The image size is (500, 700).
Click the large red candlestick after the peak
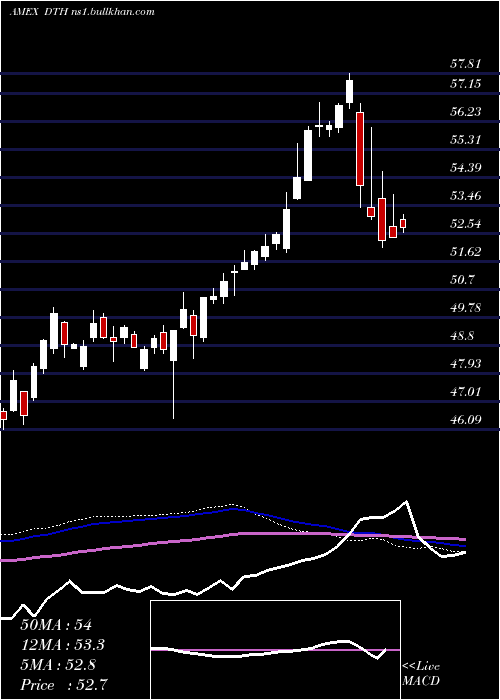coord(360,149)
